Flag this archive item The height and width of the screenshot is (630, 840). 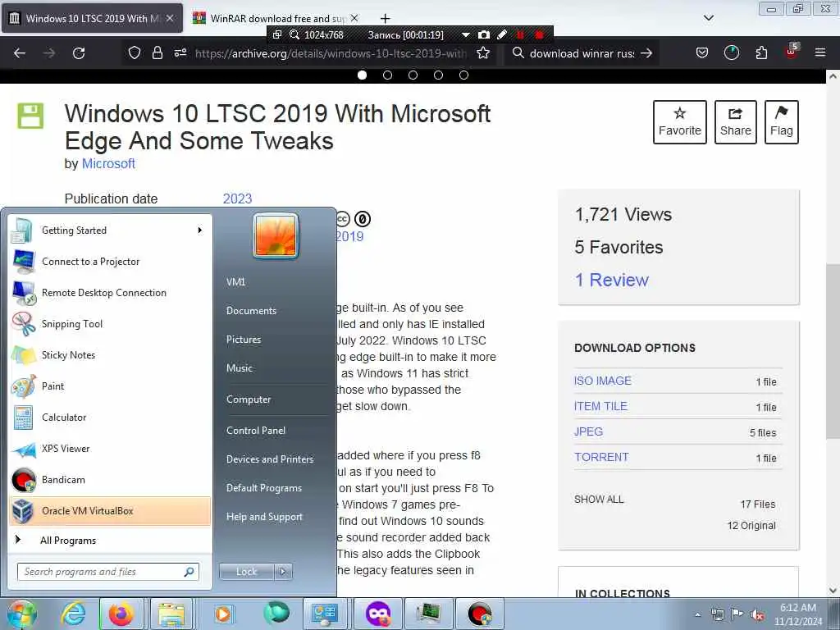(782, 122)
